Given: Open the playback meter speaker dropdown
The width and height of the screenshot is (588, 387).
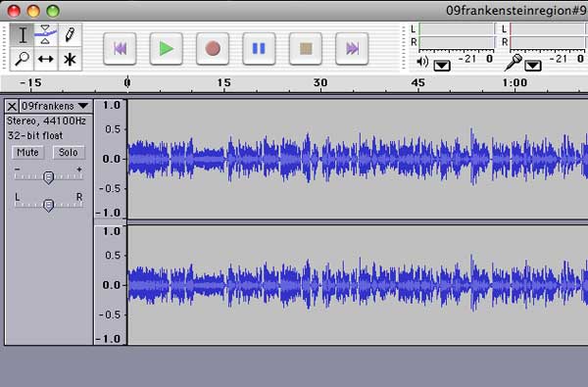Looking at the screenshot, I should 442,66.
